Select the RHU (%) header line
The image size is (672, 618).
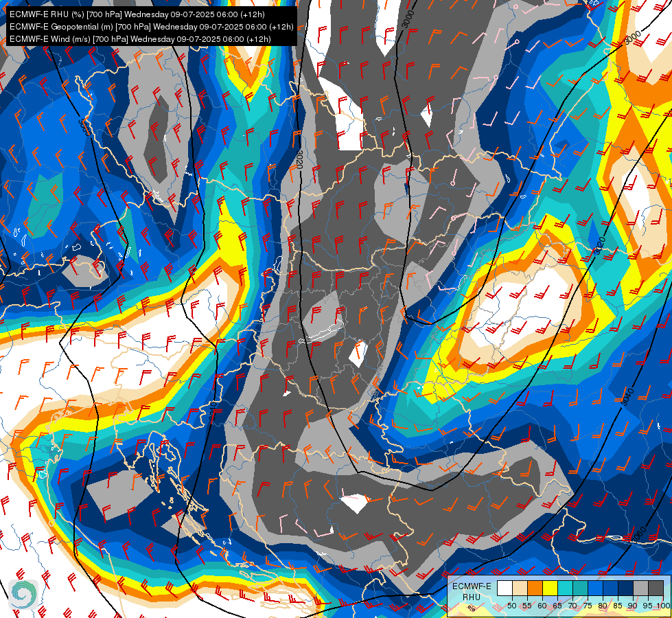tap(137, 14)
